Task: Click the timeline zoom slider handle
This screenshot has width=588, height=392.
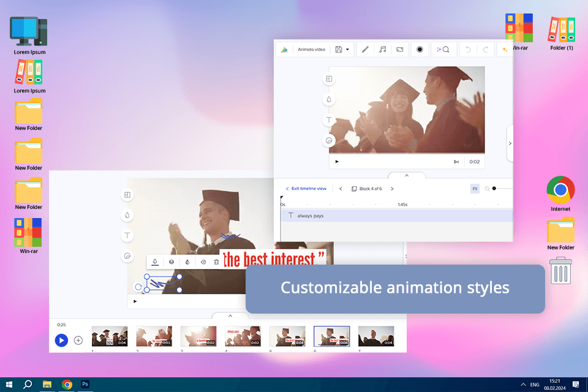Action: point(494,188)
